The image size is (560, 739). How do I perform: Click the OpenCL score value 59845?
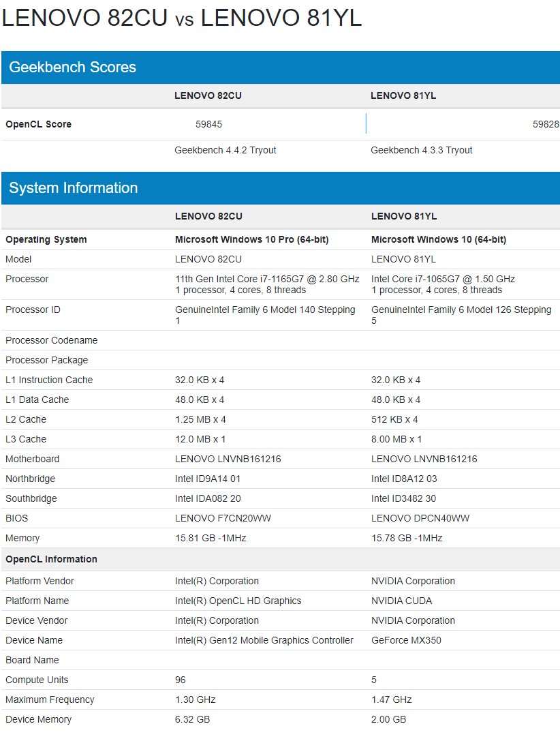pos(208,125)
